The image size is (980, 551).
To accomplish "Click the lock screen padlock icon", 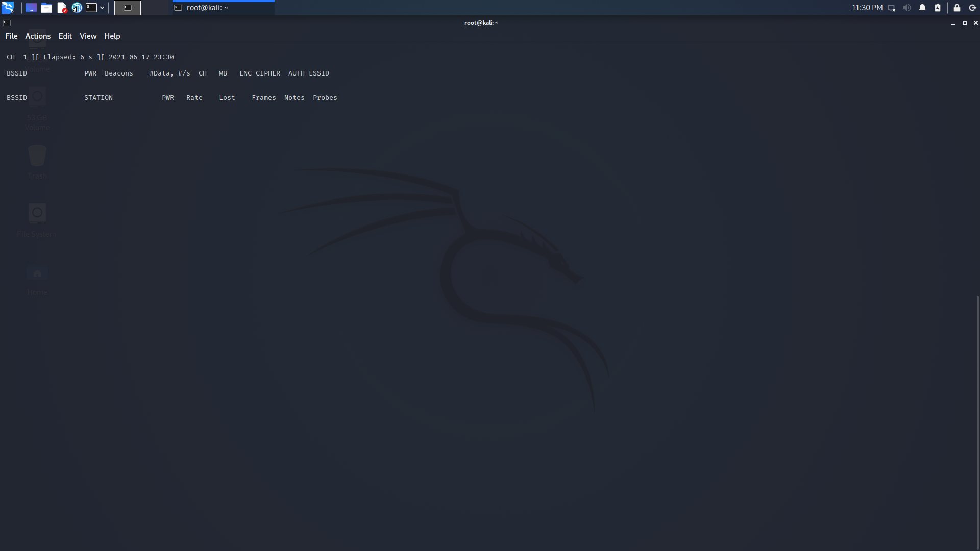I will pyautogui.click(x=957, y=8).
